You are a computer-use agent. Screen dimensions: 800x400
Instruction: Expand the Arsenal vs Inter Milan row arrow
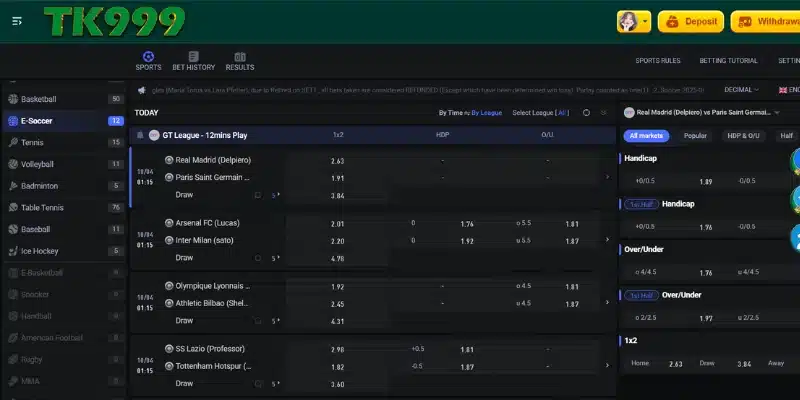(607, 239)
